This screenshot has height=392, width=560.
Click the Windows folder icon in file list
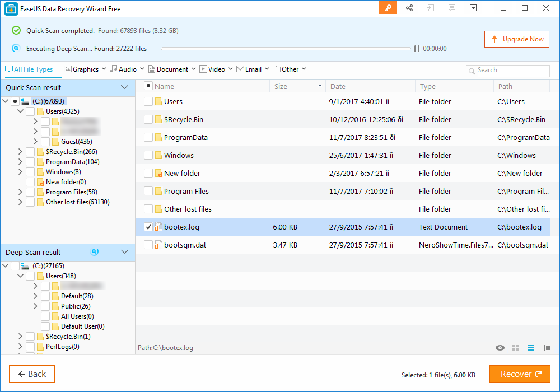pyautogui.click(x=158, y=155)
